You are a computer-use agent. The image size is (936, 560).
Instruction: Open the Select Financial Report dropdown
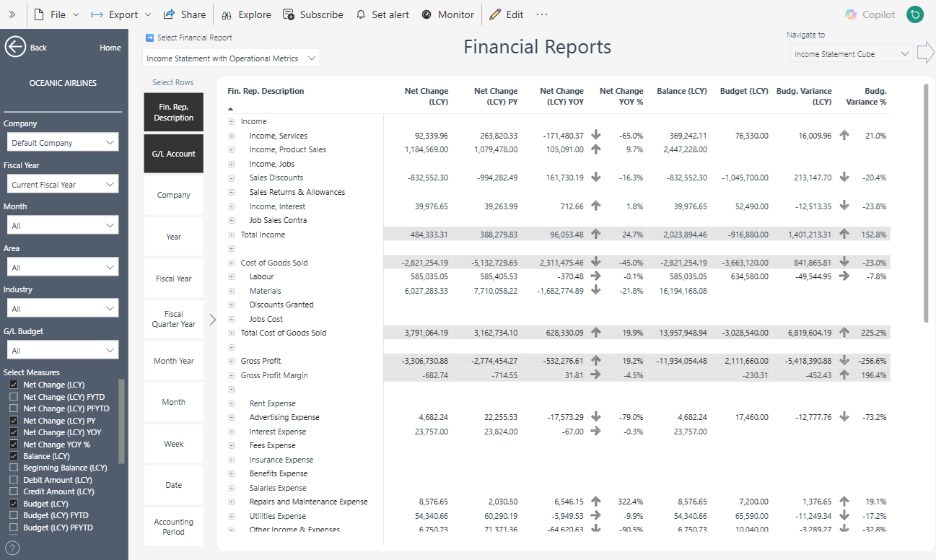231,58
